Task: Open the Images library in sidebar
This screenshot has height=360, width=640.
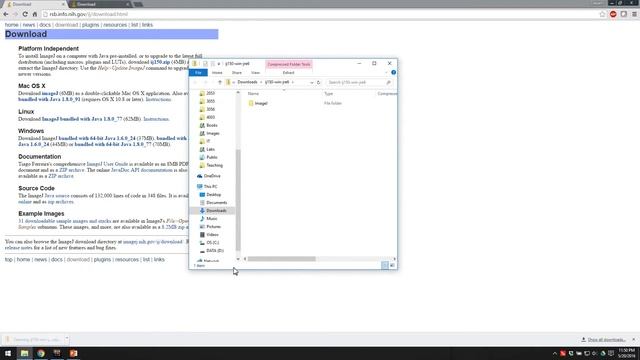Action: point(209,133)
